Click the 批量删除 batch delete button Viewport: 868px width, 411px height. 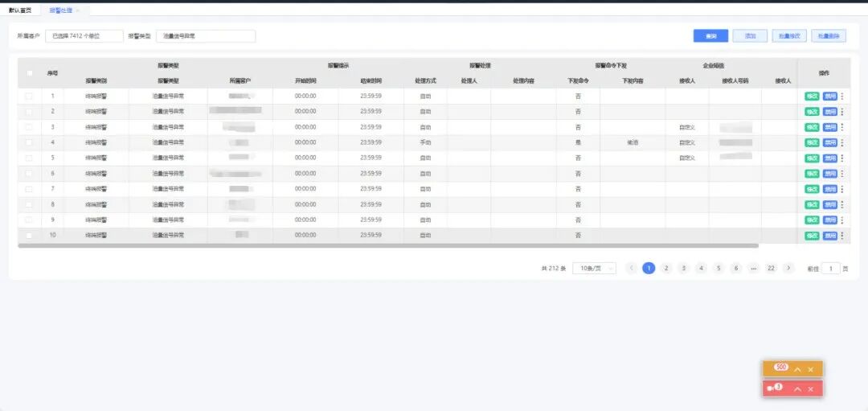[829, 36]
